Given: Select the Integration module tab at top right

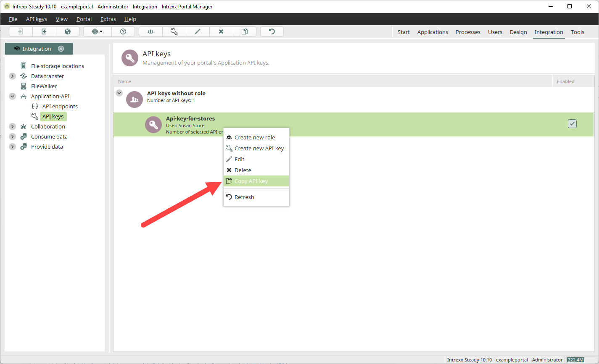Looking at the screenshot, I should (549, 32).
